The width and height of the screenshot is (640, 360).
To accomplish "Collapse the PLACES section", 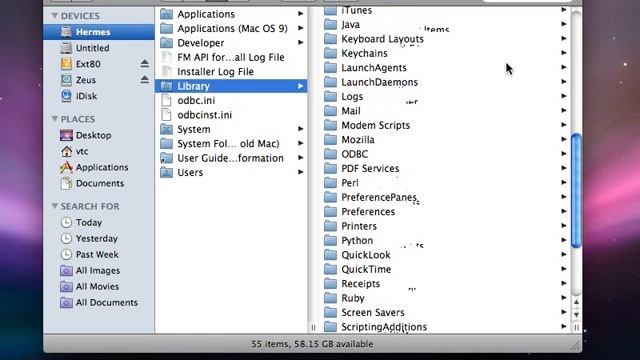I will coord(54,119).
